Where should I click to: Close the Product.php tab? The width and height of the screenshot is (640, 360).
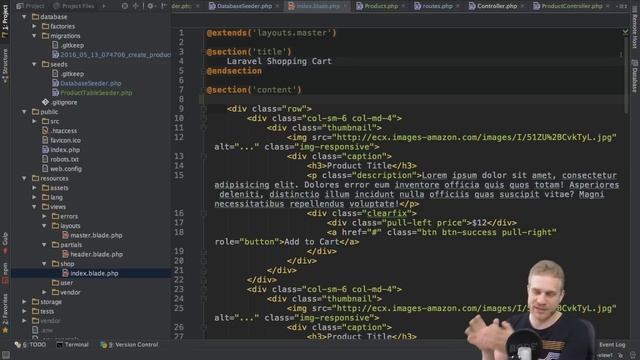click(404, 6)
